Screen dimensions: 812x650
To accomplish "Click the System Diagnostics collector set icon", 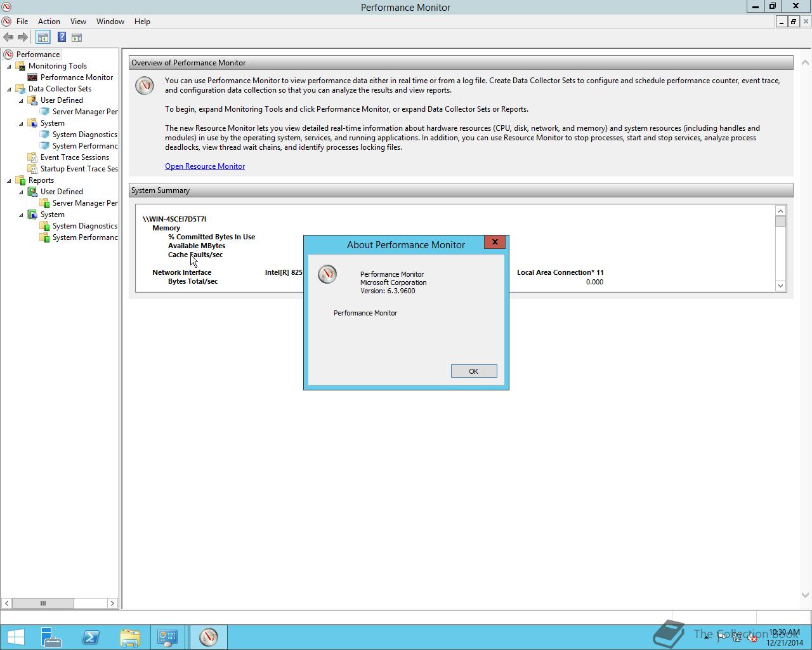I will click(x=44, y=135).
